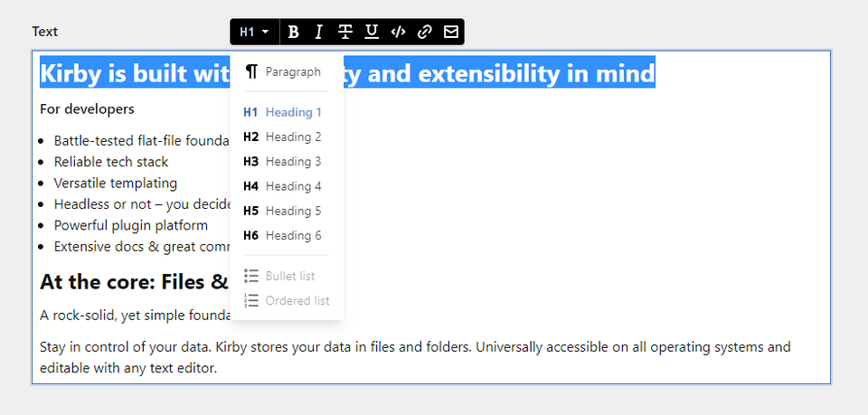Image resolution: width=868 pixels, height=415 pixels.
Task: Toggle bold formatting in the toolbar
Action: point(293,32)
